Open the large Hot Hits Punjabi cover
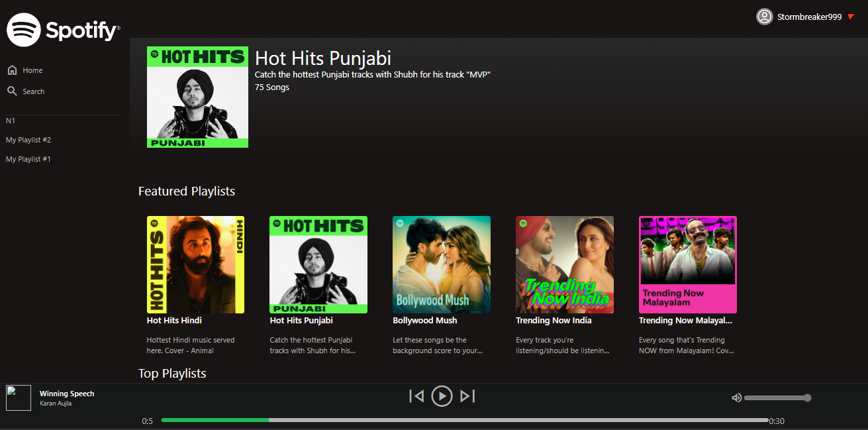The height and width of the screenshot is (430, 868). click(197, 97)
